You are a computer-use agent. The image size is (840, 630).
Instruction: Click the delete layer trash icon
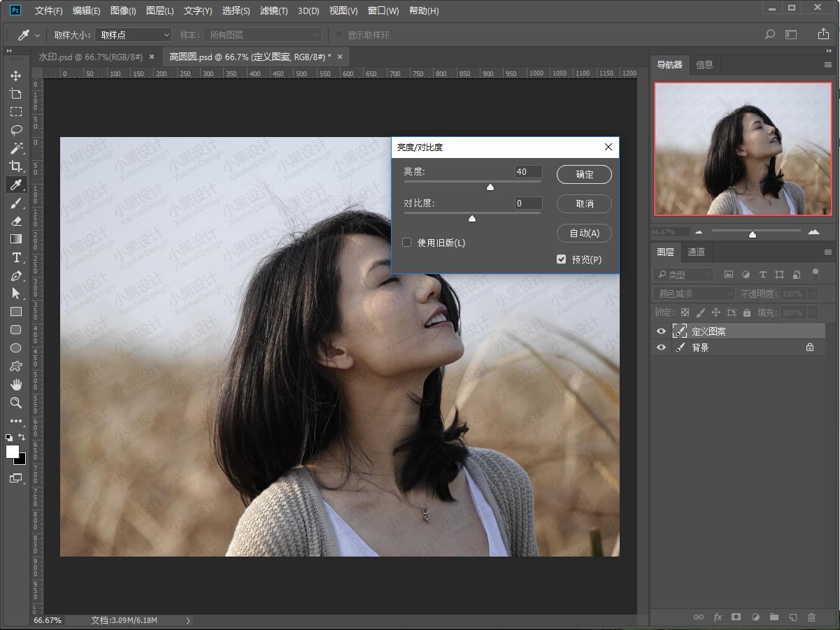click(811, 617)
